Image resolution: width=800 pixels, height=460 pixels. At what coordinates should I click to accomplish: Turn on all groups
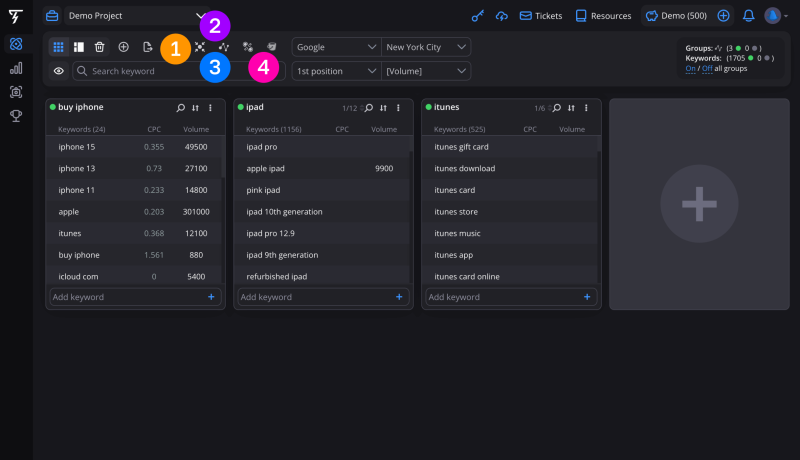pyautogui.click(x=690, y=67)
